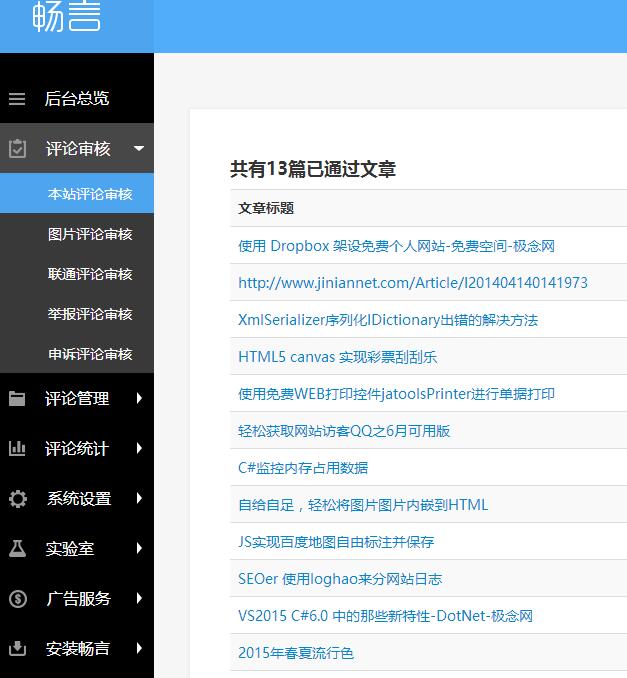Go to 图片评论审核
The height and width of the screenshot is (678, 627).
(x=90, y=234)
